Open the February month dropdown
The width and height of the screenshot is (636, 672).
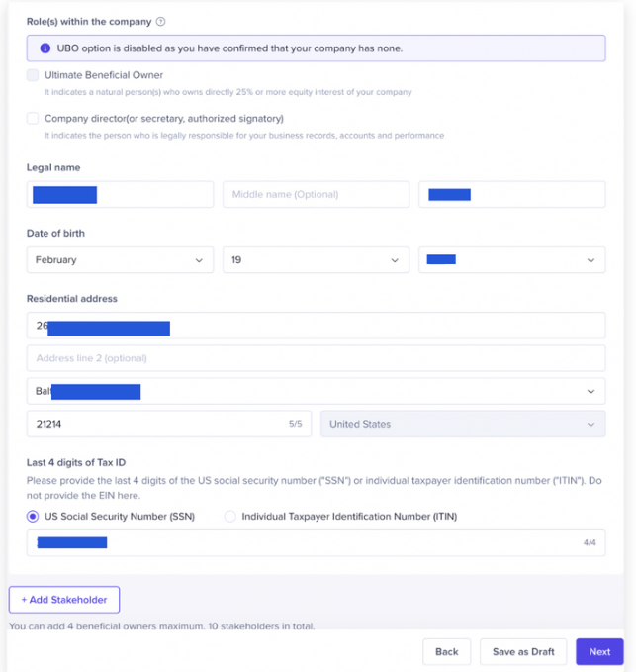point(120,259)
